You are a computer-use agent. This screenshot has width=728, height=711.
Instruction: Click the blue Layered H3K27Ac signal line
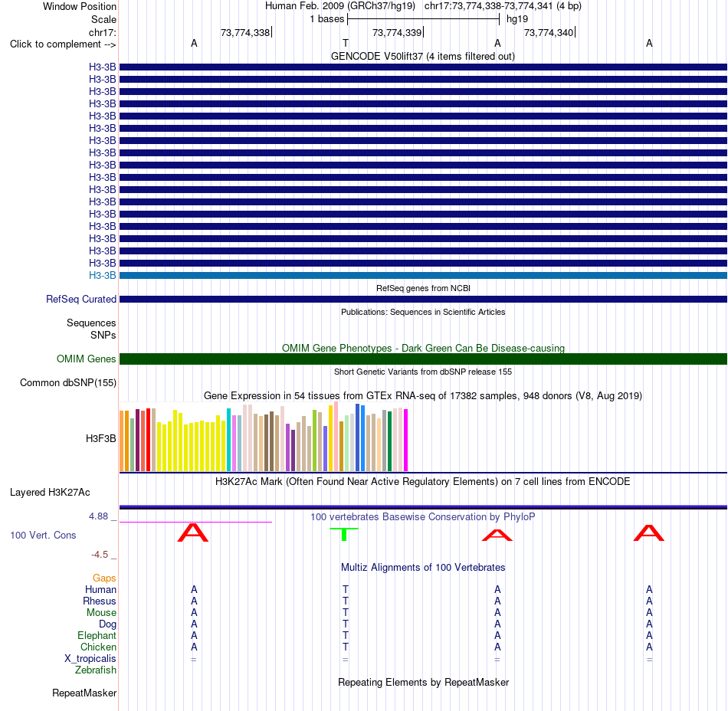click(423, 506)
